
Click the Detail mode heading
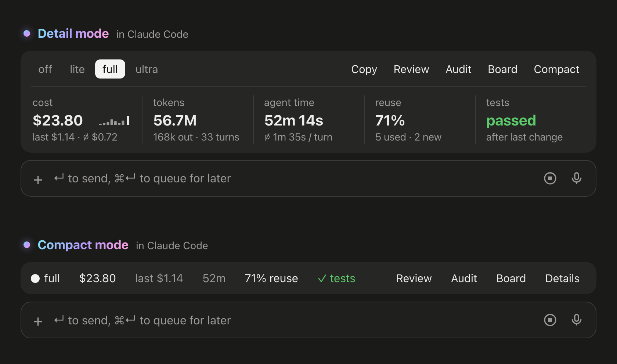tap(73, 34)
